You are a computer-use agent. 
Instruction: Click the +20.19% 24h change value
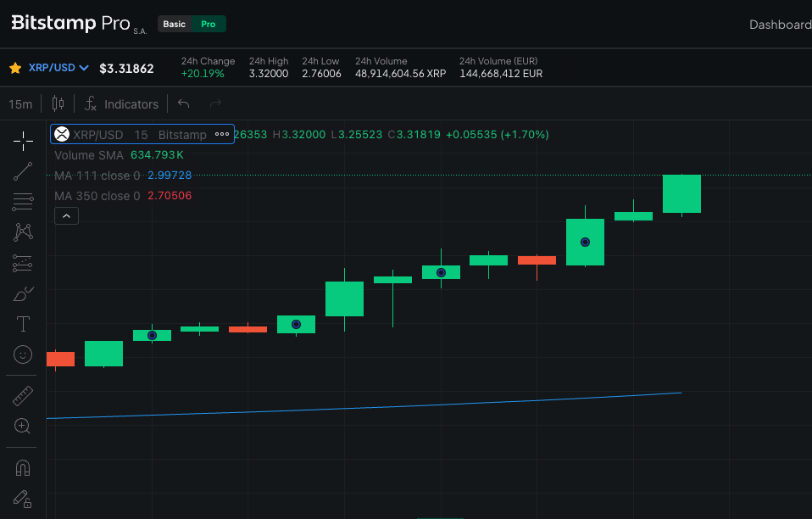(x=203, y=74)
